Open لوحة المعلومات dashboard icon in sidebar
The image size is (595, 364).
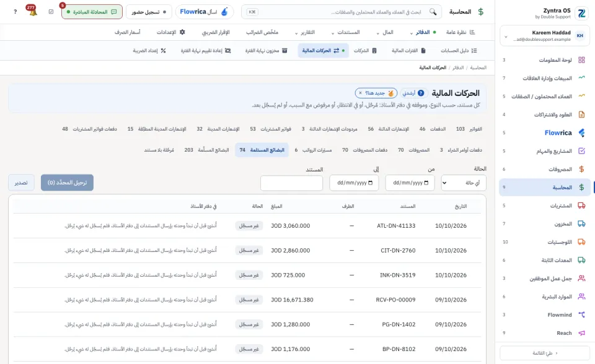(x=581, y=60)
